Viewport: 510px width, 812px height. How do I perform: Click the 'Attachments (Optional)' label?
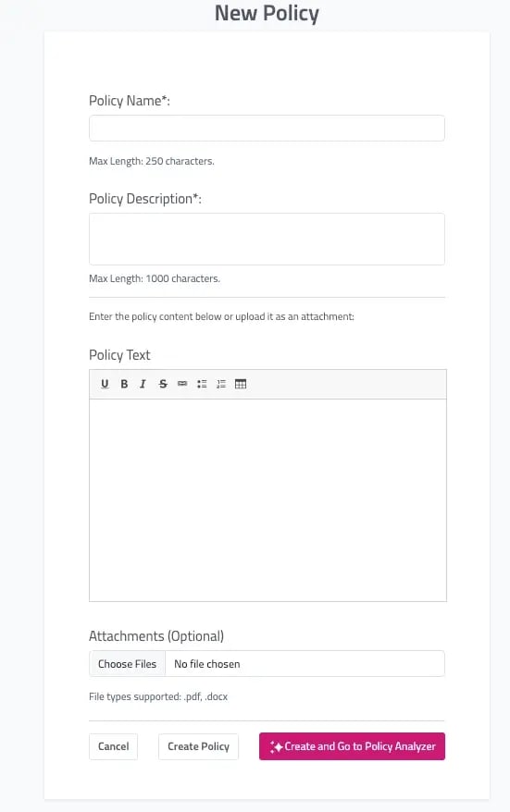[156, 636]
